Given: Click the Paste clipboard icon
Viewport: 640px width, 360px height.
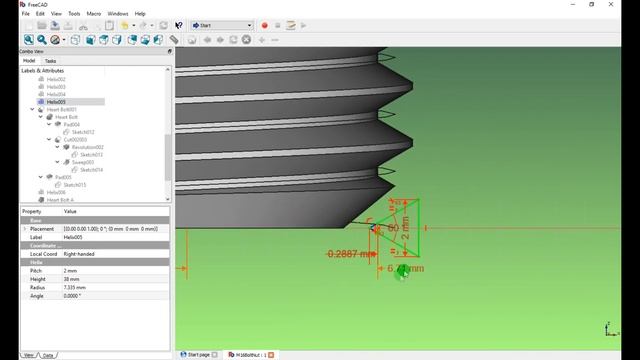Looking at the screenshot, I should point(109,25).
